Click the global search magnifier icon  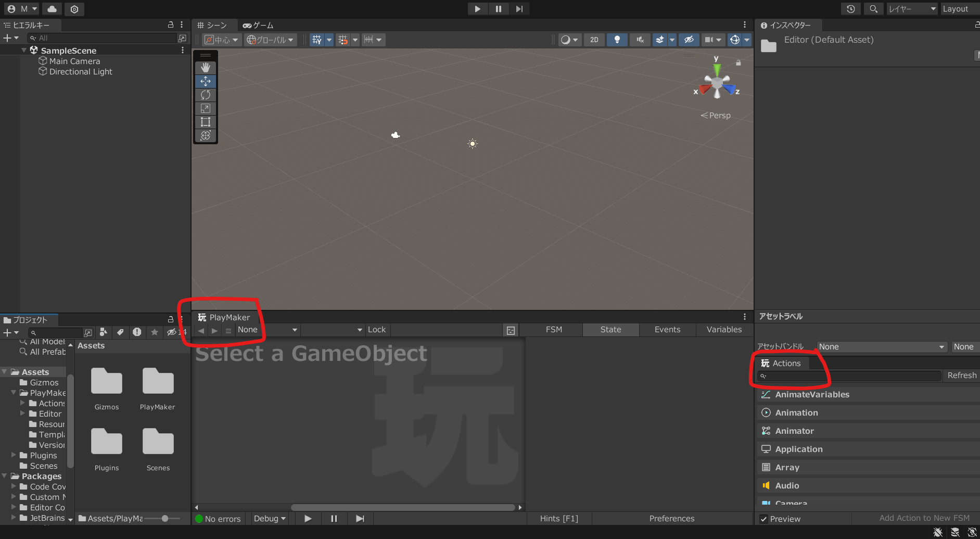874,9
